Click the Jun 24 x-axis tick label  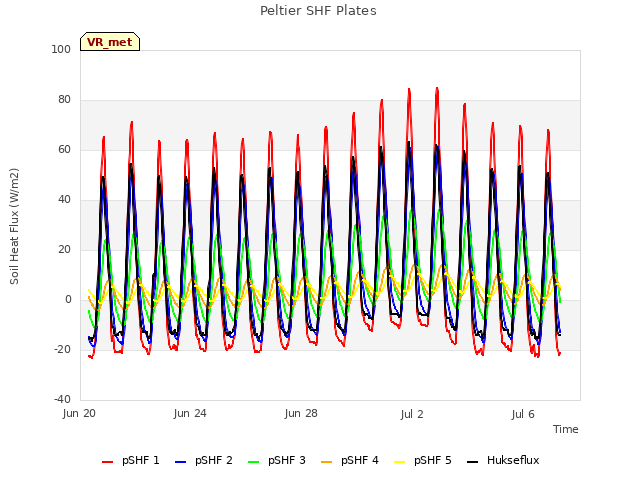tap(190, 413)
